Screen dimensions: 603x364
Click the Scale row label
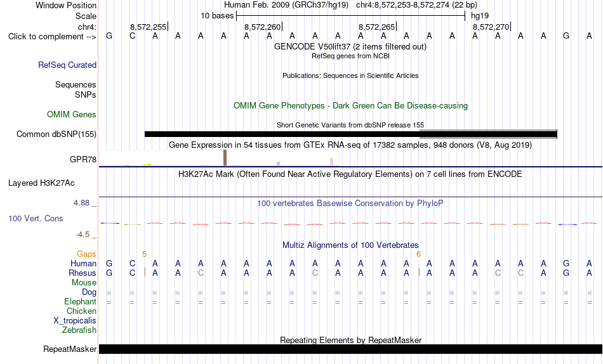click(x=86, y=16)
